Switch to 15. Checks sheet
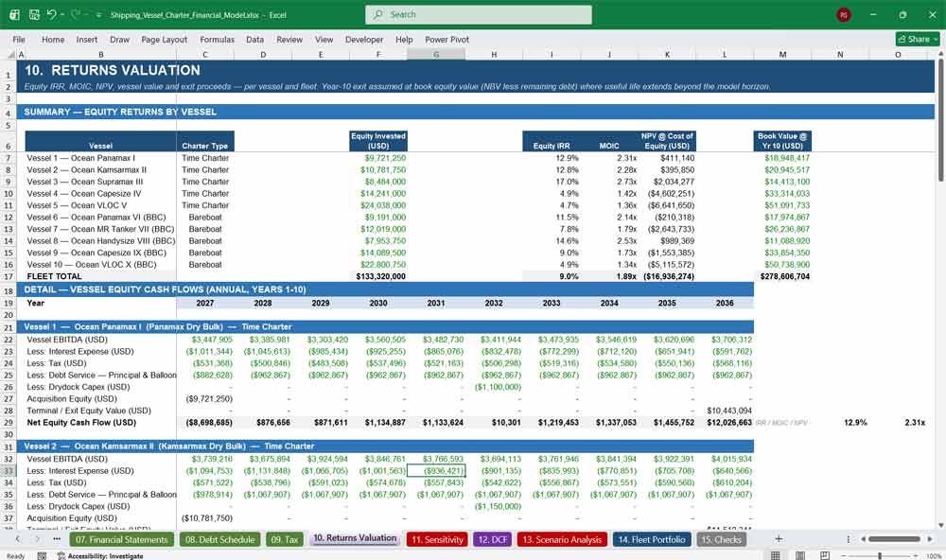The width and height of the screenshot is (946, 560). coord(721,539)
